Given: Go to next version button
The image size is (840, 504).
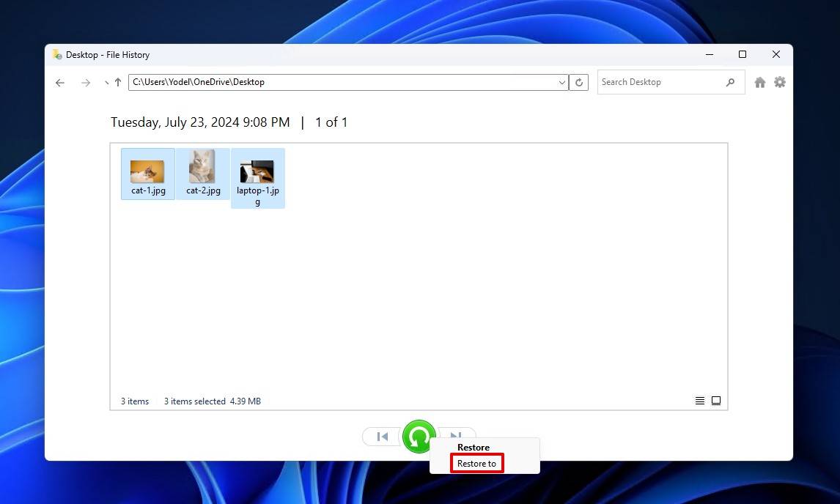Looking at the screenshot, I should [x=457, y=434].
